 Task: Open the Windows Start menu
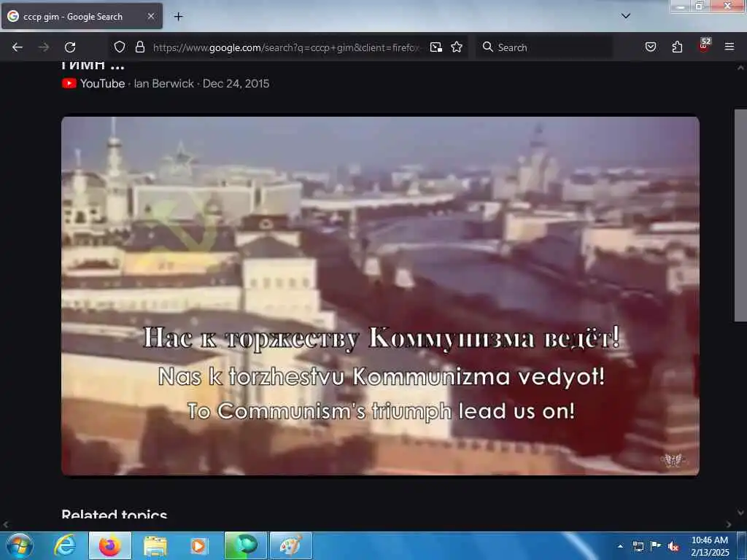point(20,545)
